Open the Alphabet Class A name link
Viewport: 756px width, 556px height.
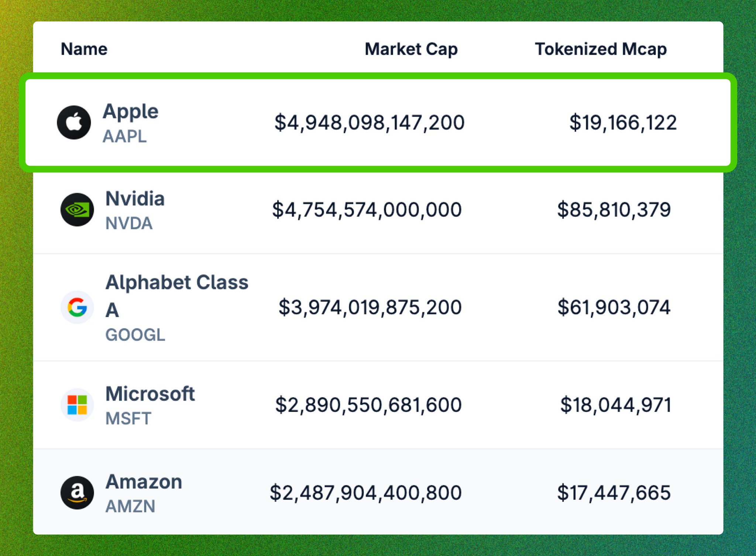(x=177, y=296)
